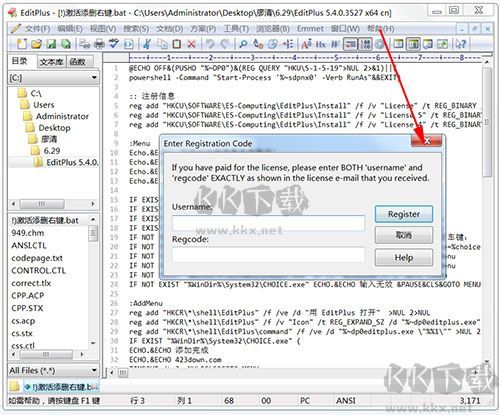Image resolution: width=500 pixels, height=415 pixels.
Task: Click the editor vertical scrollbar thumb
Action: [487, 123]
